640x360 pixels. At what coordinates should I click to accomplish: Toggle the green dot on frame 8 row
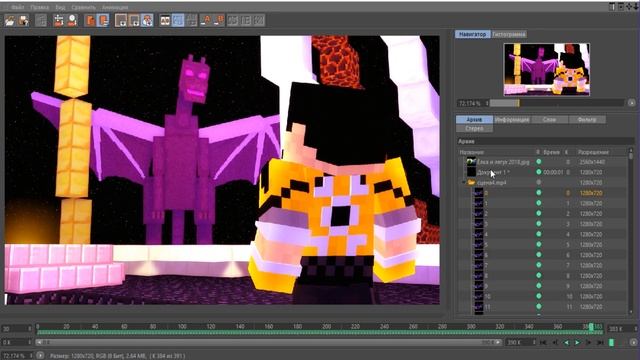click(539, 276)
